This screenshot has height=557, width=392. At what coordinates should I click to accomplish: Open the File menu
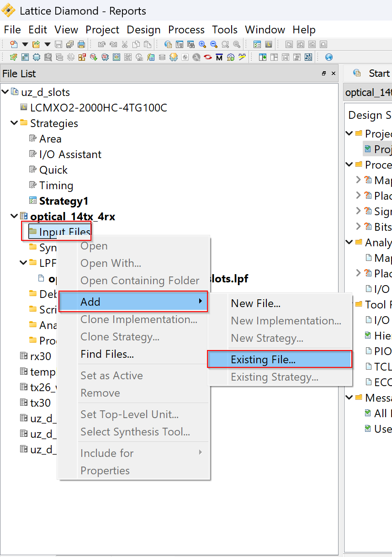12,30
